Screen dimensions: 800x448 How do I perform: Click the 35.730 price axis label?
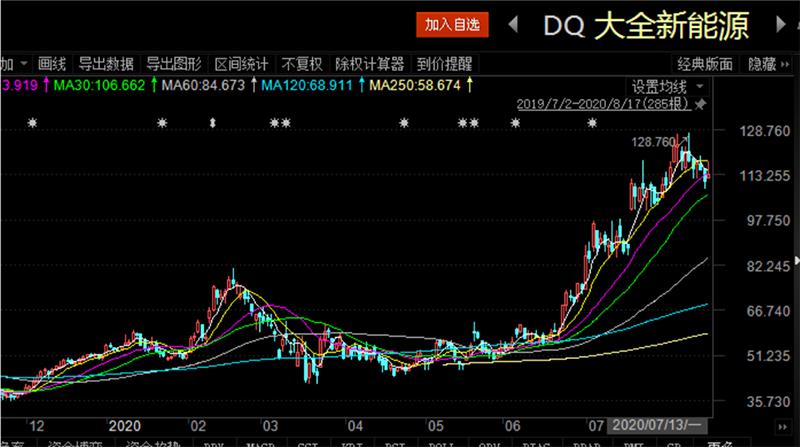[x=768, y=402]
